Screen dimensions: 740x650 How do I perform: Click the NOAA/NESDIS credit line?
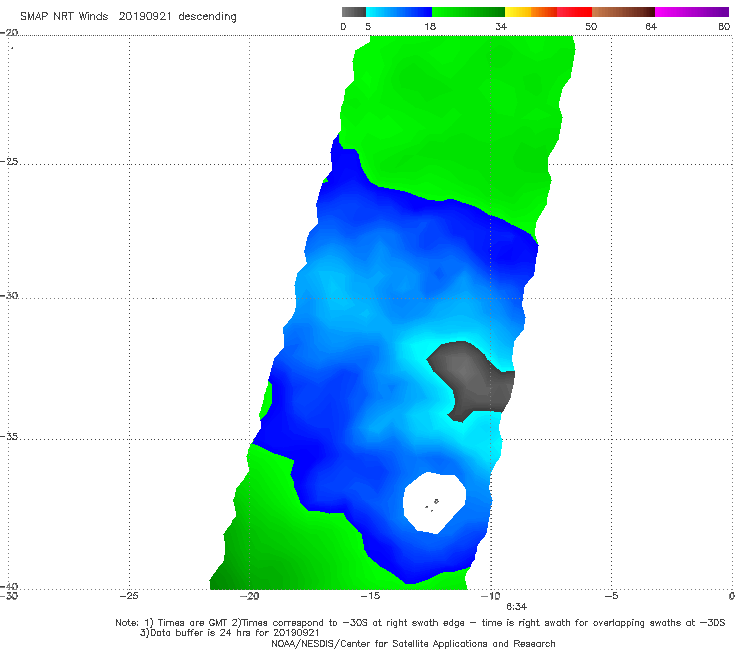tap(413, 644)
